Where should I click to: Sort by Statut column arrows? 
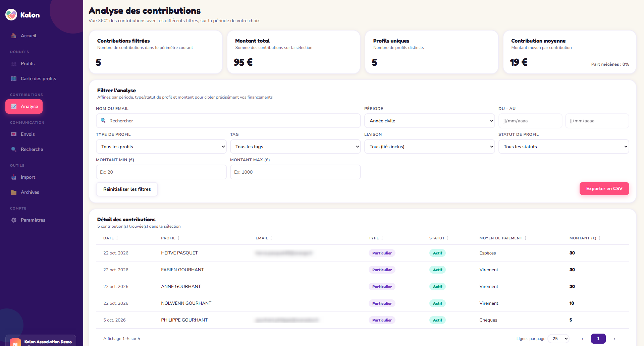click(x=448, y=238)
